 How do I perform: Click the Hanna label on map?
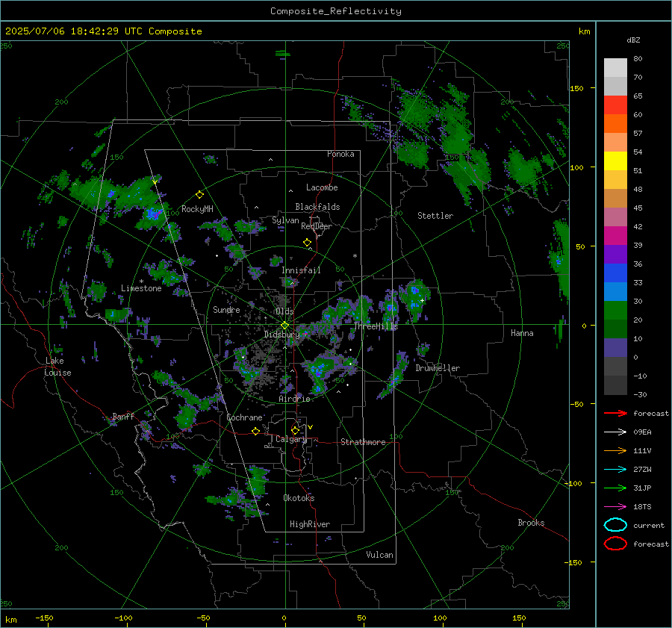click(522, 333)
